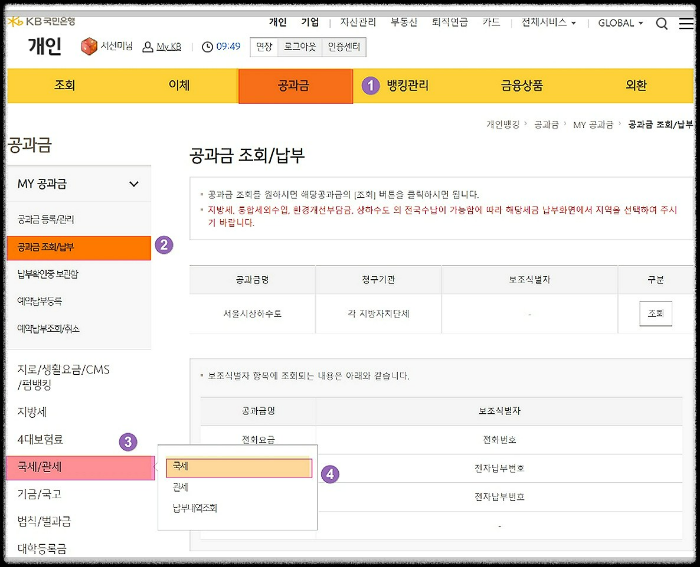Choose 관세 in flyout submenu
Screen dimensions: 700x567
click(x=180, y=487)
